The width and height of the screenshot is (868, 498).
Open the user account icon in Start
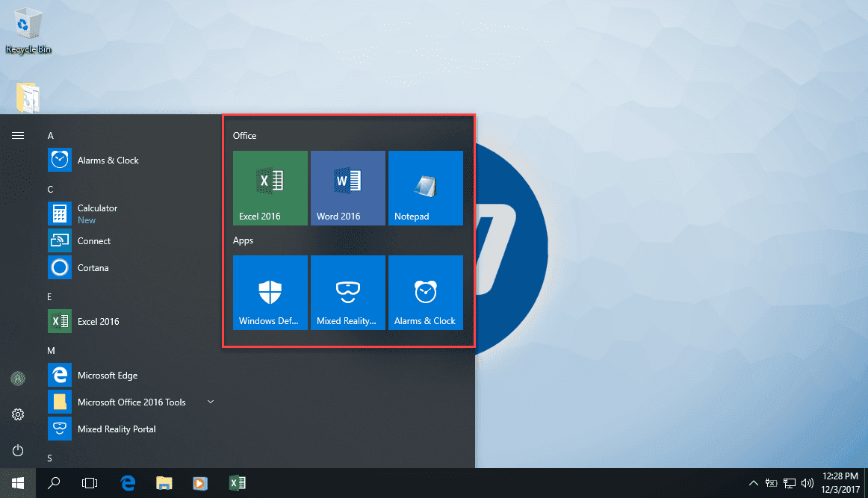(x=18, y=379)
